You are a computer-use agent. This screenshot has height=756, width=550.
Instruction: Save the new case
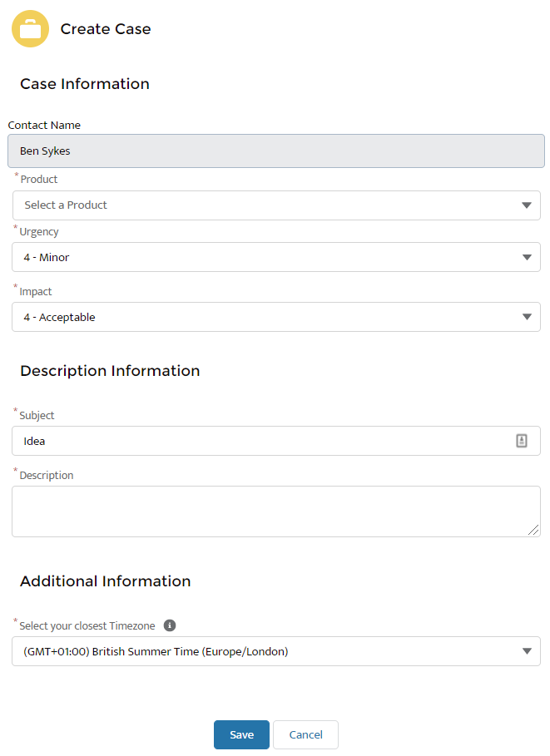point(241,734)
